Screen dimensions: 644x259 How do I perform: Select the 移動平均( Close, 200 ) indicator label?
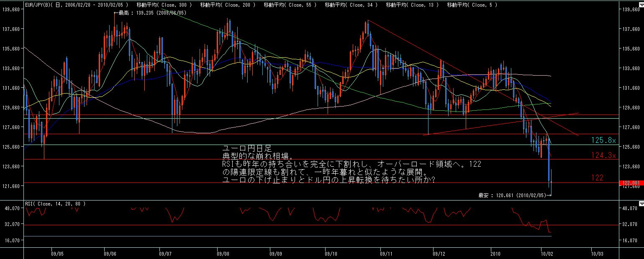point(228,5)
